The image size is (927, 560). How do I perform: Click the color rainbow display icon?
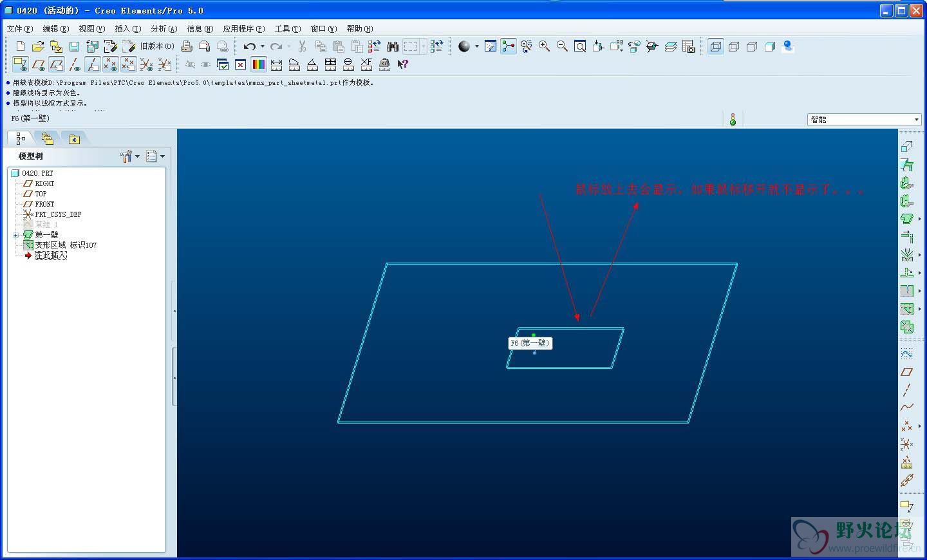coord(259,64)
